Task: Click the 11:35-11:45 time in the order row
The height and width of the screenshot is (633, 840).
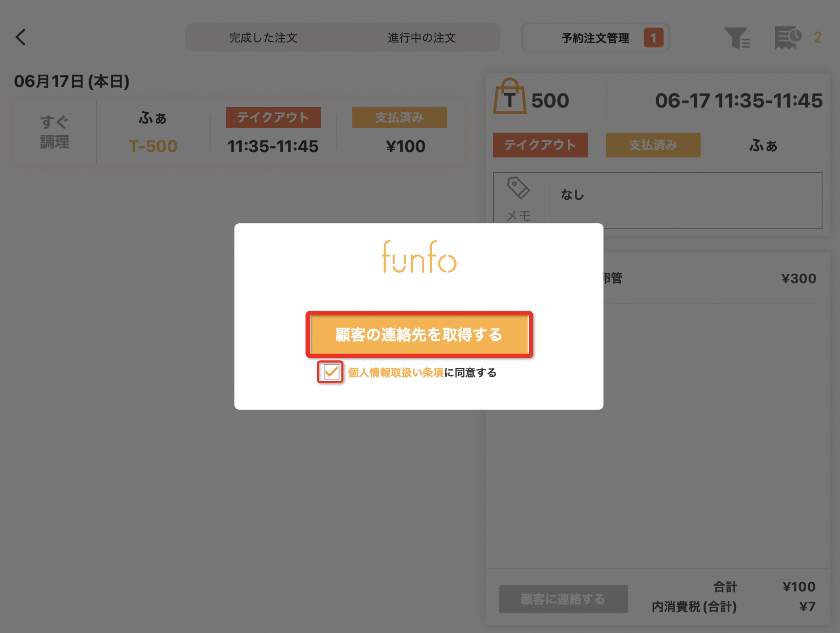Action: [273, 146]
